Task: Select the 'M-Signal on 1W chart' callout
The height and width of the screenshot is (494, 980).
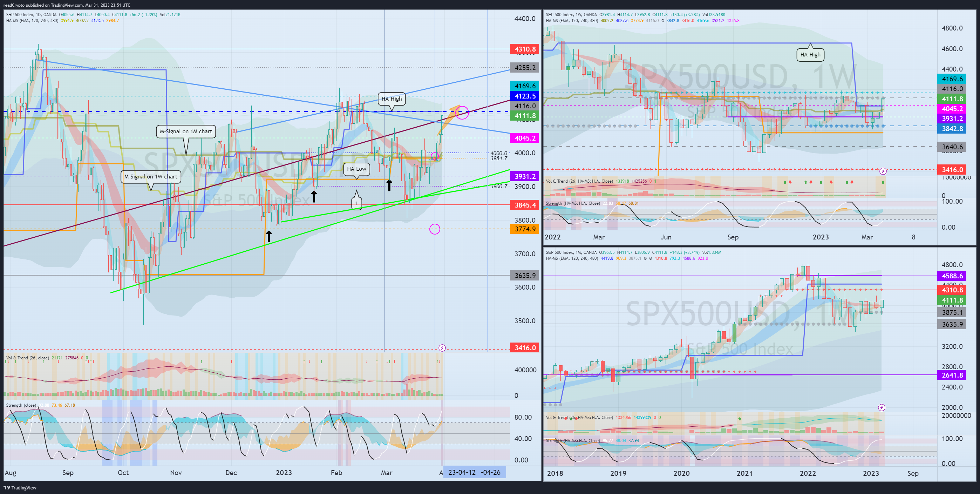Action: coord(151,177)
